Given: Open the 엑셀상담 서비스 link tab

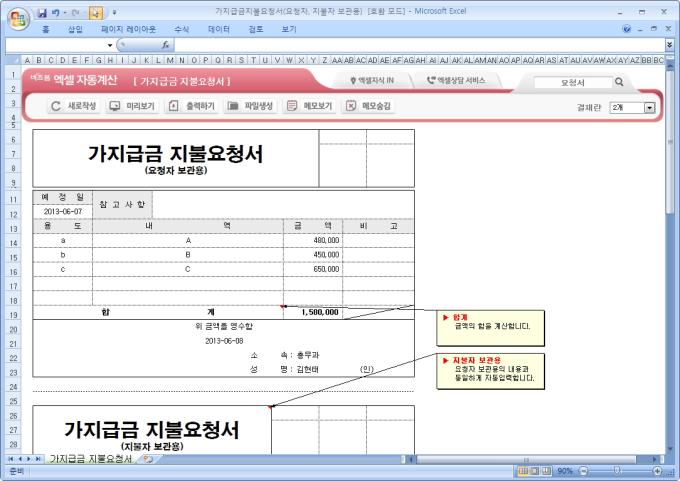Looking at the screenshot, I should 456,80.
